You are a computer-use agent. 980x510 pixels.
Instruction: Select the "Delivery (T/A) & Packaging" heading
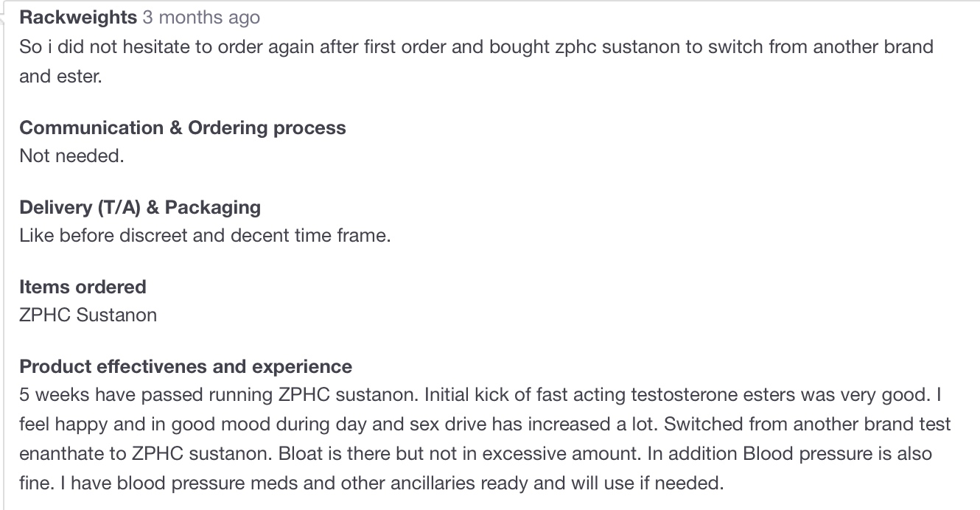[140, 207]
